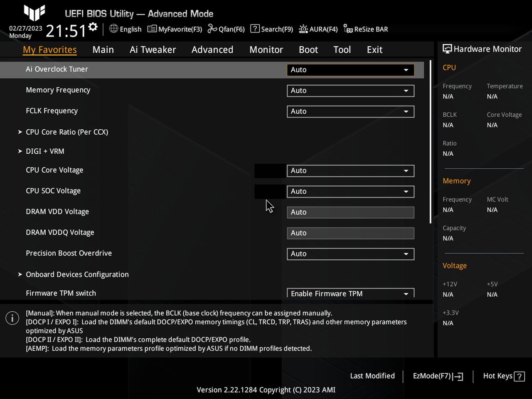The width and height of the screenshot is (532, 399).
Task: Select the FCLK Frequency label
Action: 52,111
